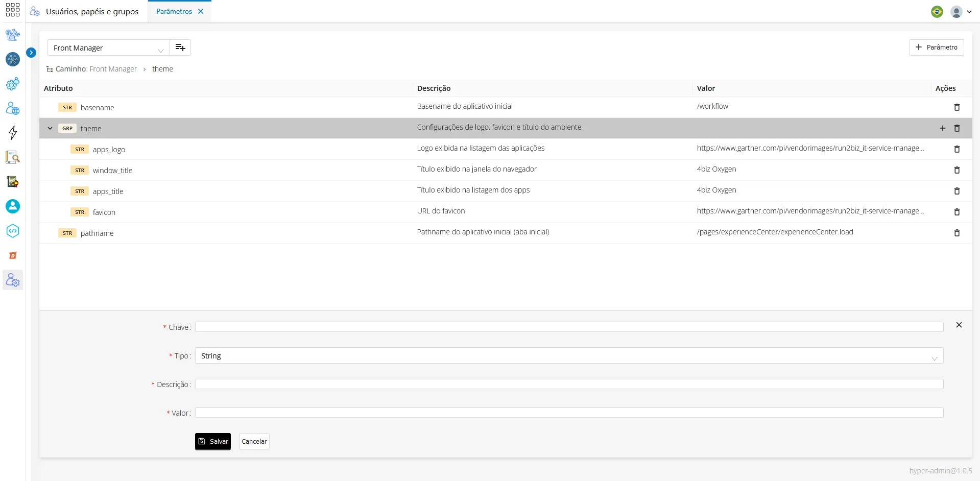
Task: Click the Atributo column header
Action: point(58,88)
